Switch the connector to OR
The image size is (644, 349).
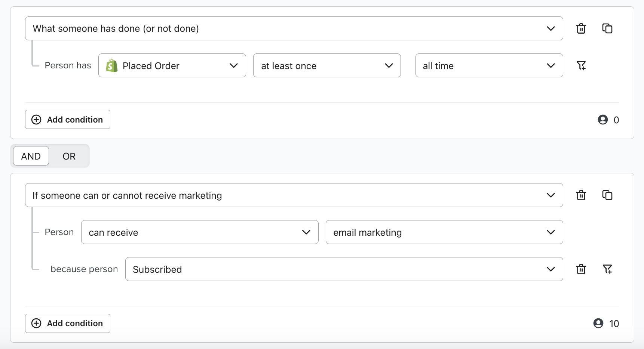coord(69,156)
